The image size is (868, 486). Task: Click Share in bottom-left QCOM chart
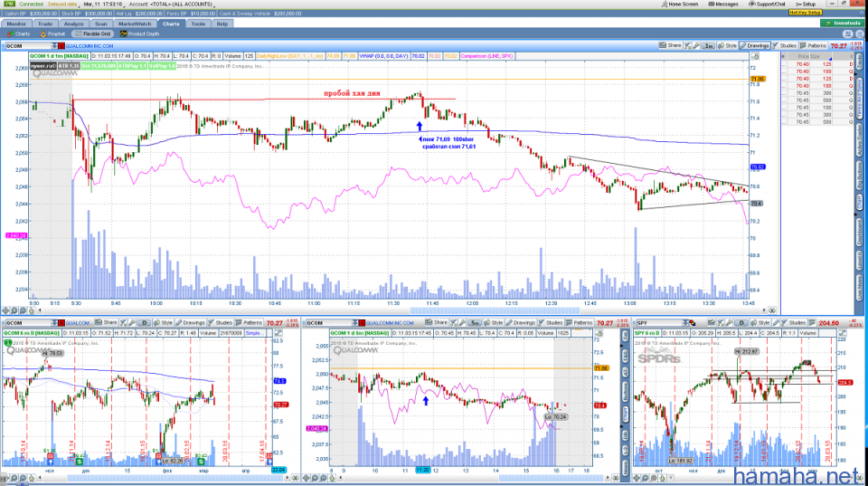106,322
